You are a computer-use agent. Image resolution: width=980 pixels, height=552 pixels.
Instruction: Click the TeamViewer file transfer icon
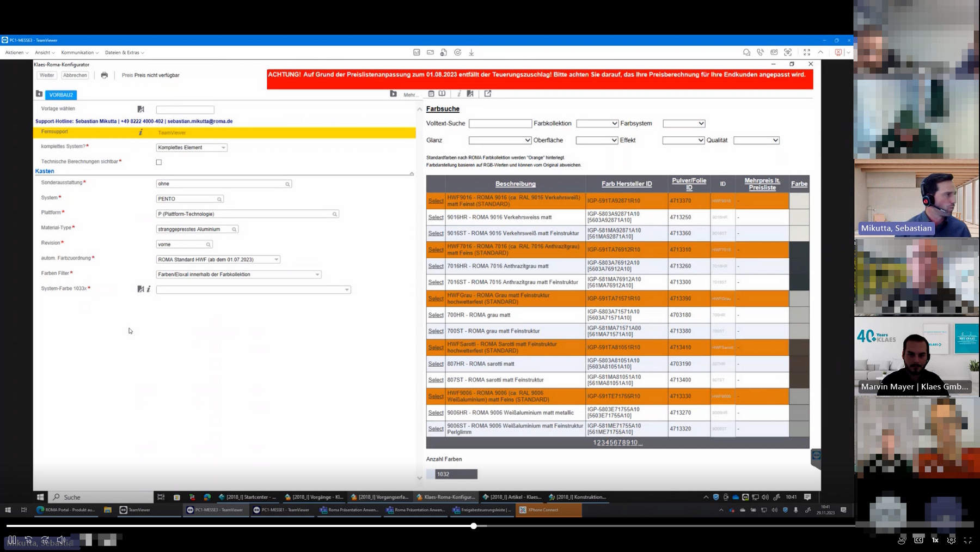click(x=444, y=52)
